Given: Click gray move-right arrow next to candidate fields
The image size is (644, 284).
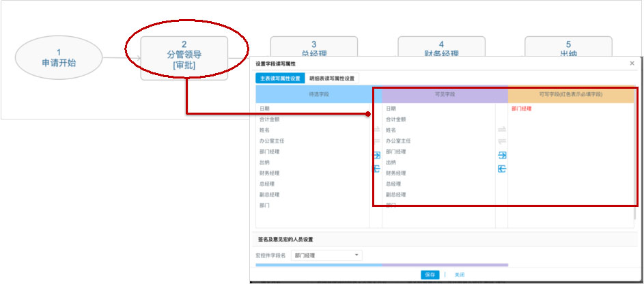Looking at the screenshot, I should 376,130.
